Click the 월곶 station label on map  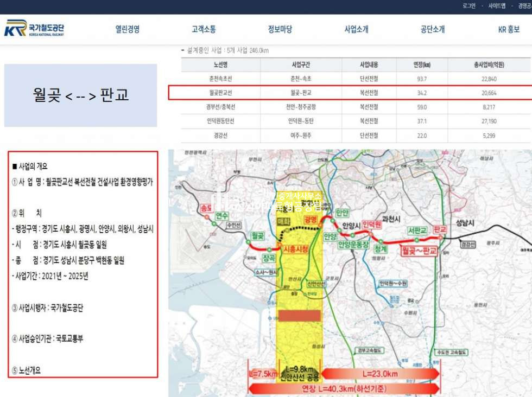click(x=258, y=236)
